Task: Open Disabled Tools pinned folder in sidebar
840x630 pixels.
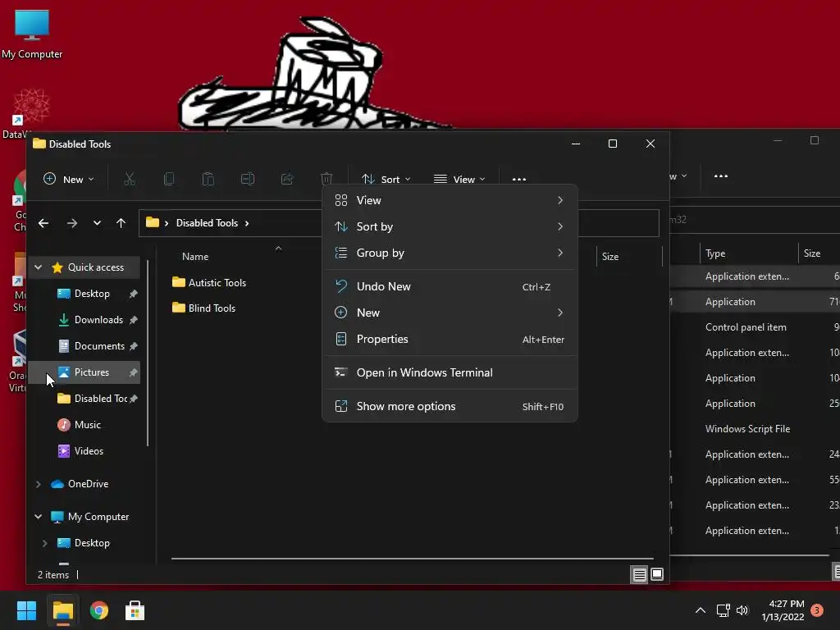Action: pos(84,399)
